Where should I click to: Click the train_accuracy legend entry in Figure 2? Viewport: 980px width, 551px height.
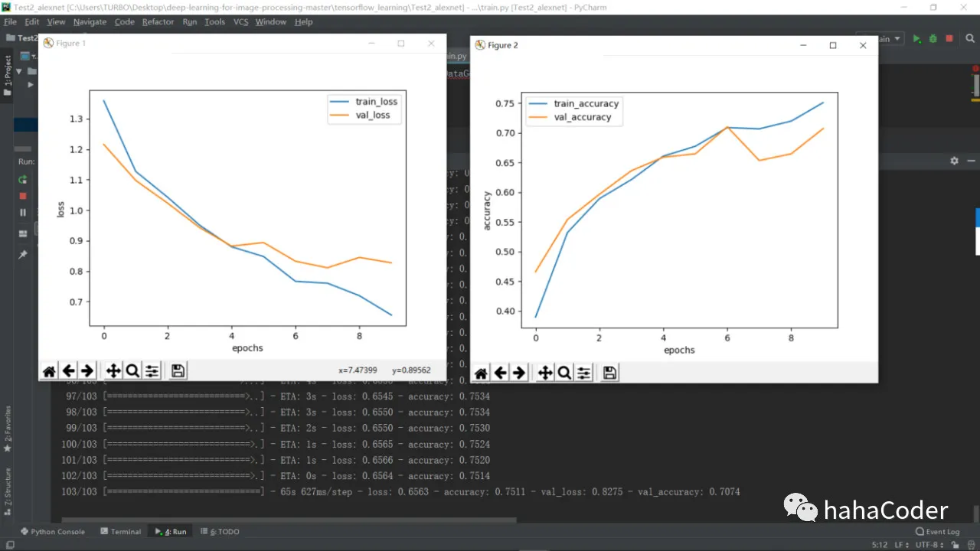coord(573,104)
